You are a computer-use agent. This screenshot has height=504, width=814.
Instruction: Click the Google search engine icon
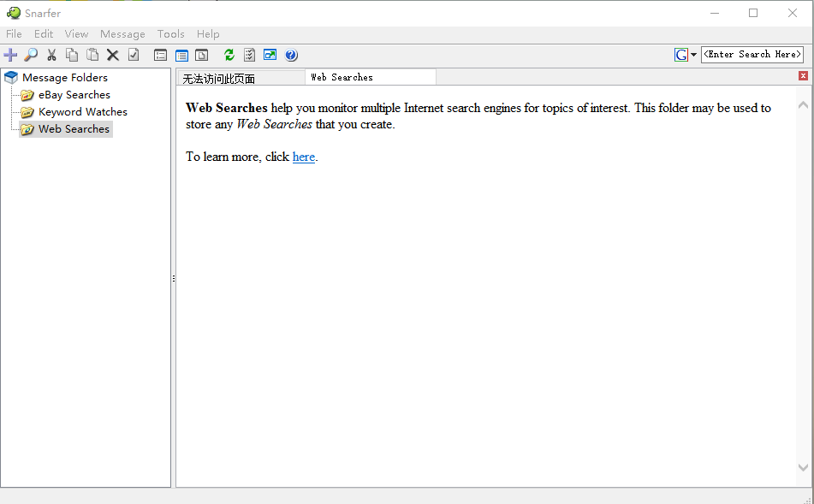(681, 55)
